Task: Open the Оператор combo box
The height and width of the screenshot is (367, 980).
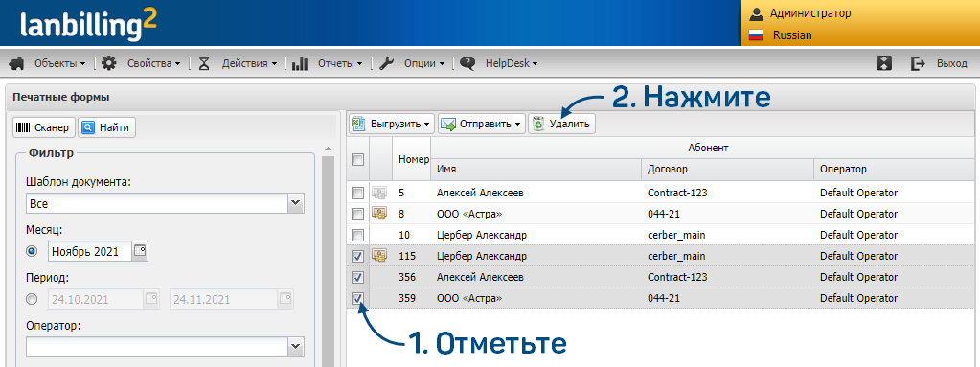Action: pyautogui.click(x=296, y=346)
